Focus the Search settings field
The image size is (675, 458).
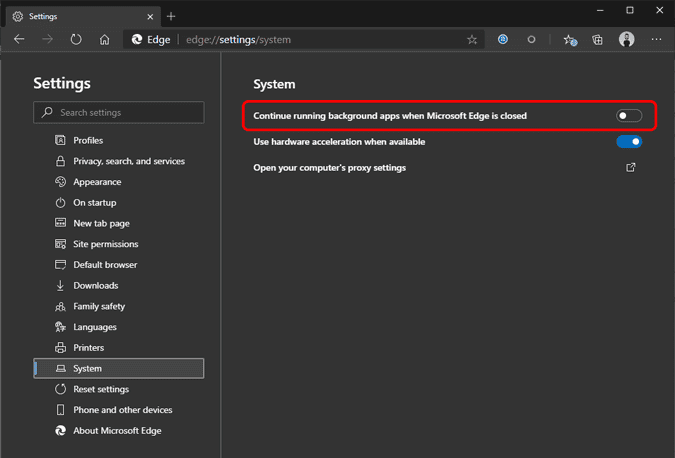pyautogui.click(x=119, y=113)
